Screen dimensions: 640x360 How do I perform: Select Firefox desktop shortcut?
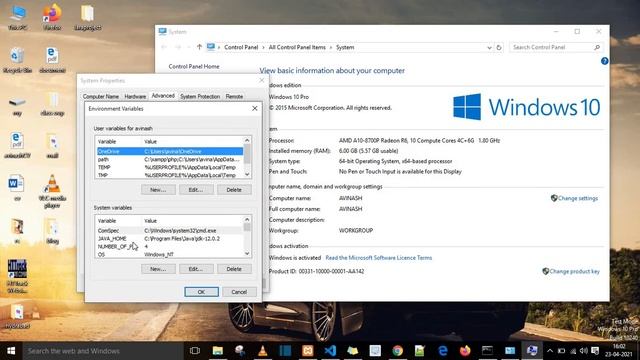tap(52, 18)
